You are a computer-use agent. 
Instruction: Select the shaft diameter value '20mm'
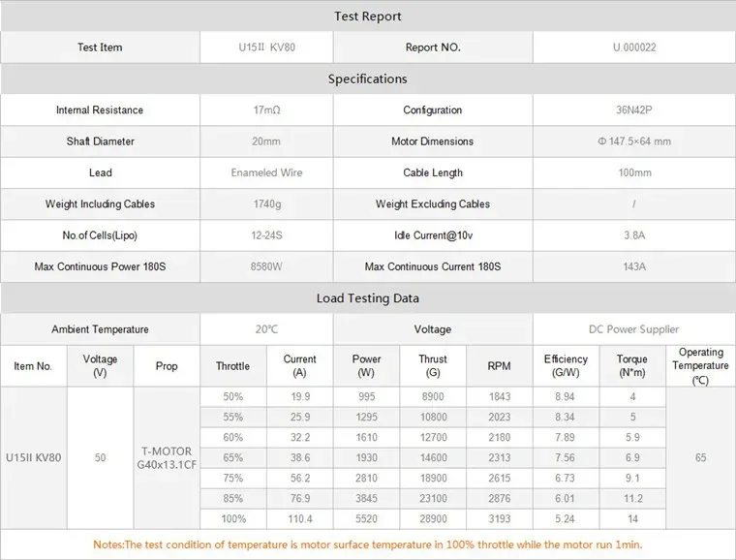[266, 141]
